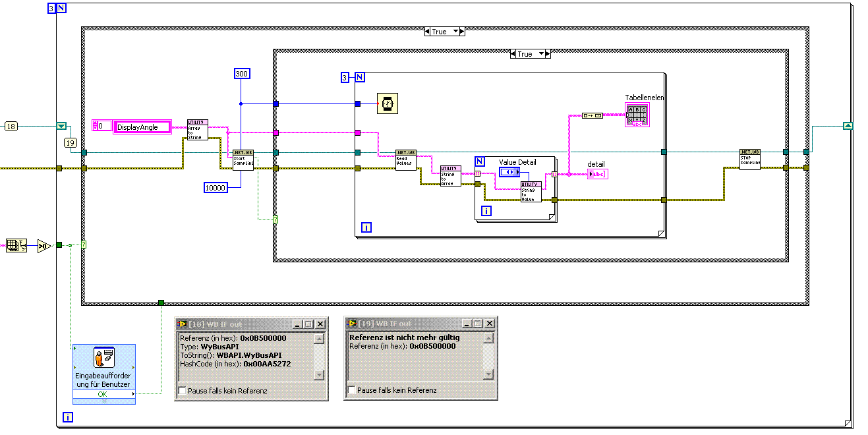Click the Value Detail label text
Viewport: 868px width, 435px height.
coord(517,162)
